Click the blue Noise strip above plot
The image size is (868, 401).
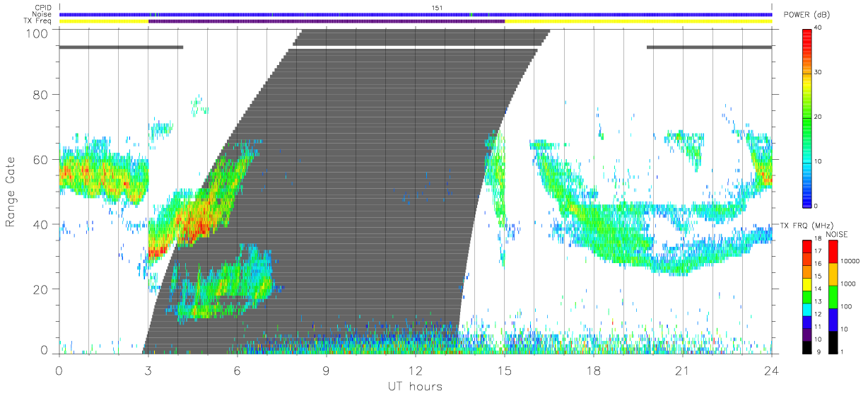point(416,14)
